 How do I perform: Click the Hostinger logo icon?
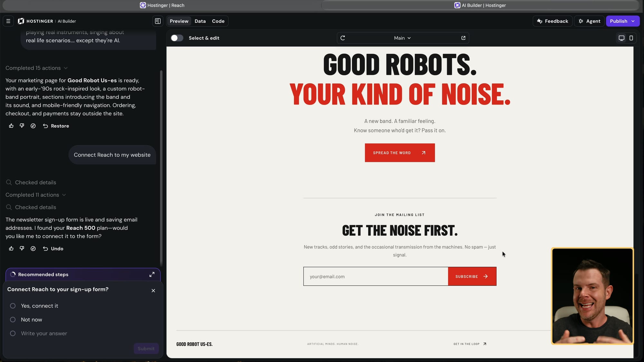pos(21,21)
